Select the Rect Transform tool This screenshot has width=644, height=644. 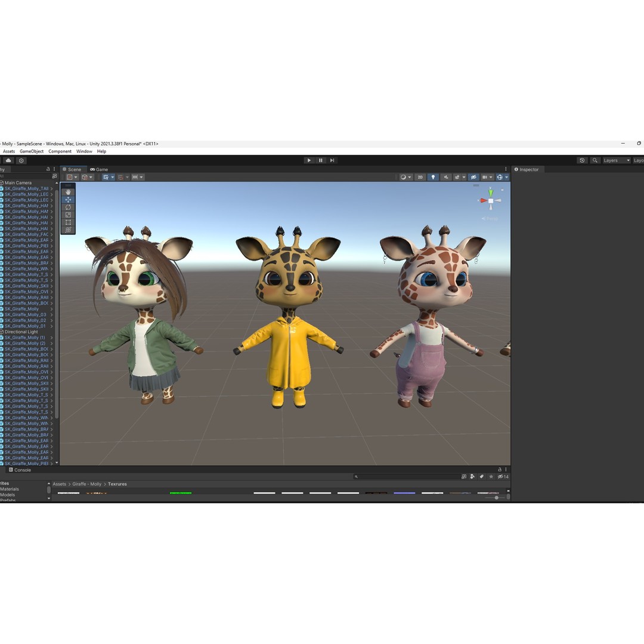coord(68,222)
